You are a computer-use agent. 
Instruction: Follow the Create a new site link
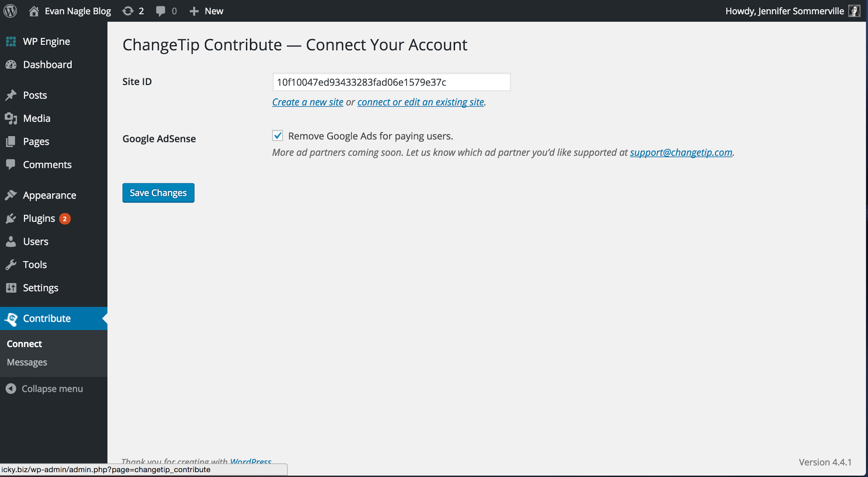tap(307, 102)
